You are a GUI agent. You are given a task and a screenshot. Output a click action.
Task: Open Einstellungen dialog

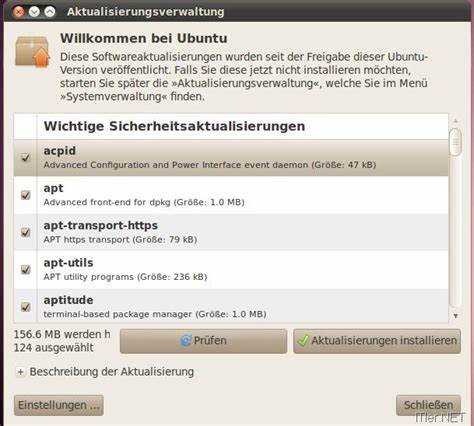tap(59, 405)
